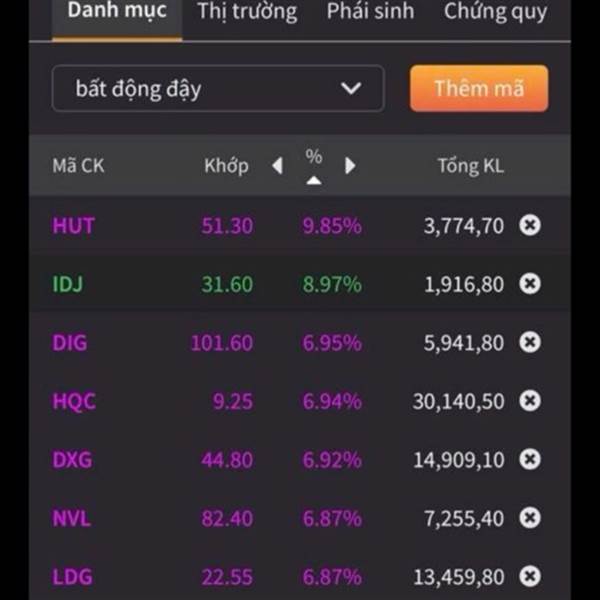Delete DXG using its X icon
This screenshot has width=600, height=600.
coord(530,459)
